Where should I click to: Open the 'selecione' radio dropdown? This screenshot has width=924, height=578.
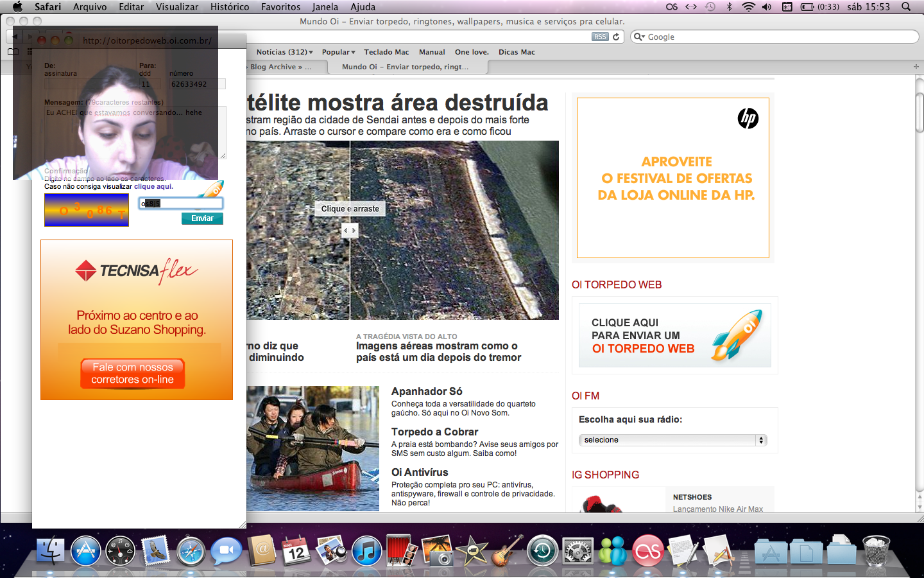point(672,440)
